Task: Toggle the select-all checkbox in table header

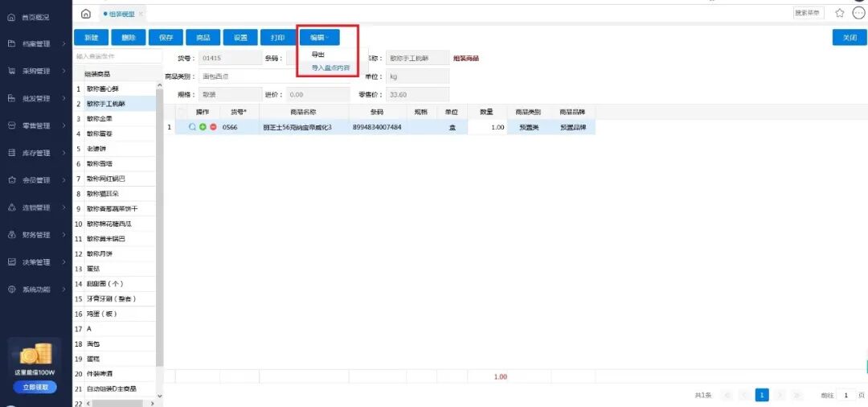Action: 182,112
